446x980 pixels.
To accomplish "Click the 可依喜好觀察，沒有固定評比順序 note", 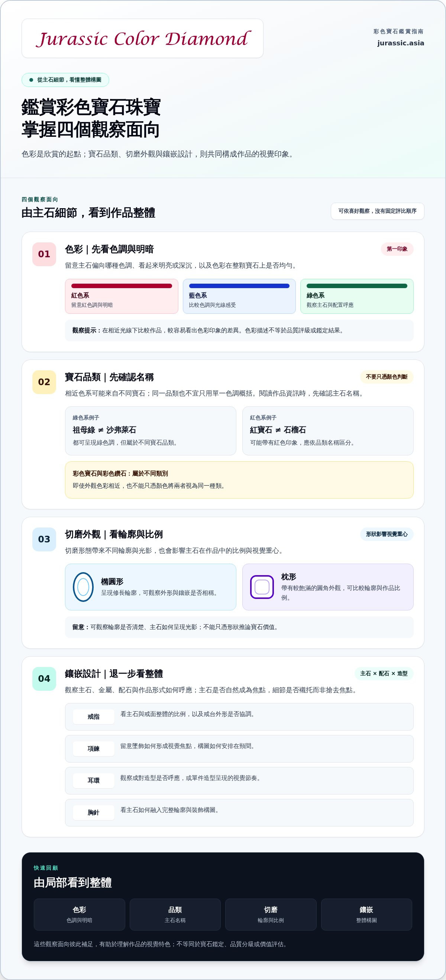I will [x=377, y=211].
